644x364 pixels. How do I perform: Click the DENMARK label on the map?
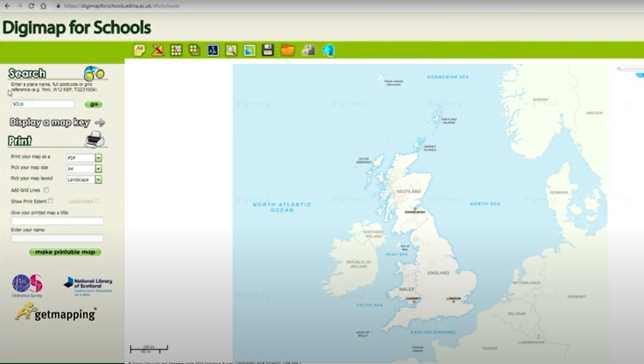tap(559, 193)
